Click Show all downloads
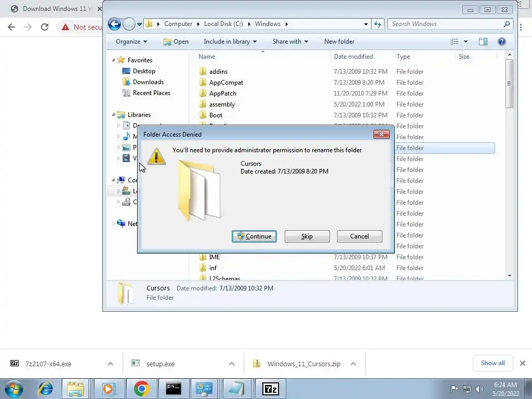This screenshot has width=532, height=399. click(x=493, y=363)
